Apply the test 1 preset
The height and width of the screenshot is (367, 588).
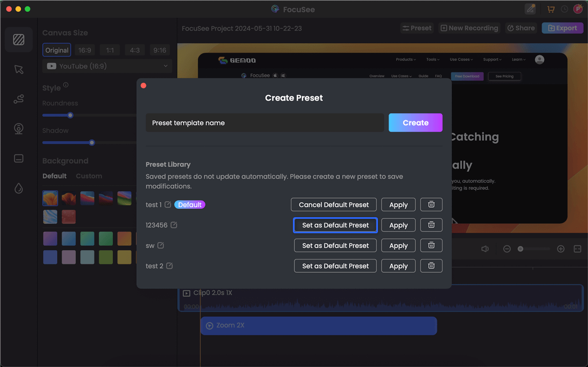398,204
